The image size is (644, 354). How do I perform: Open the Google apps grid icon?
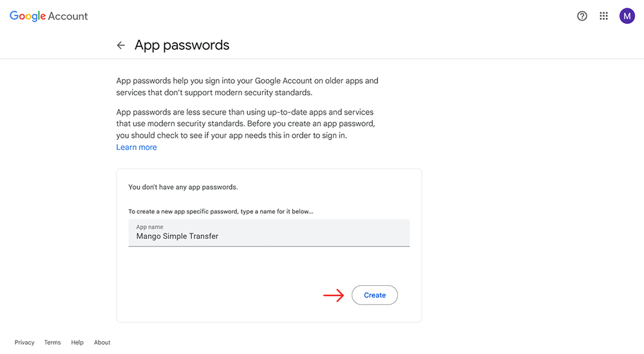pyautogui.click(x=603, y=16)
